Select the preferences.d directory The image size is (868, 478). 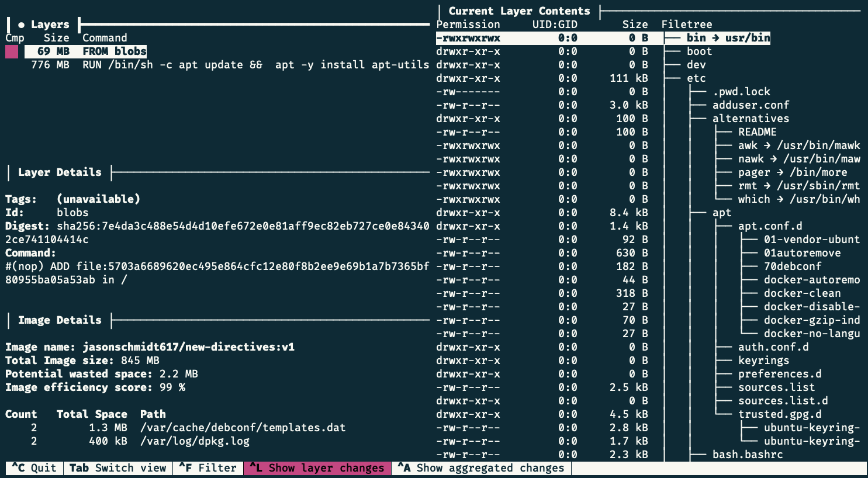click(780, 374)
